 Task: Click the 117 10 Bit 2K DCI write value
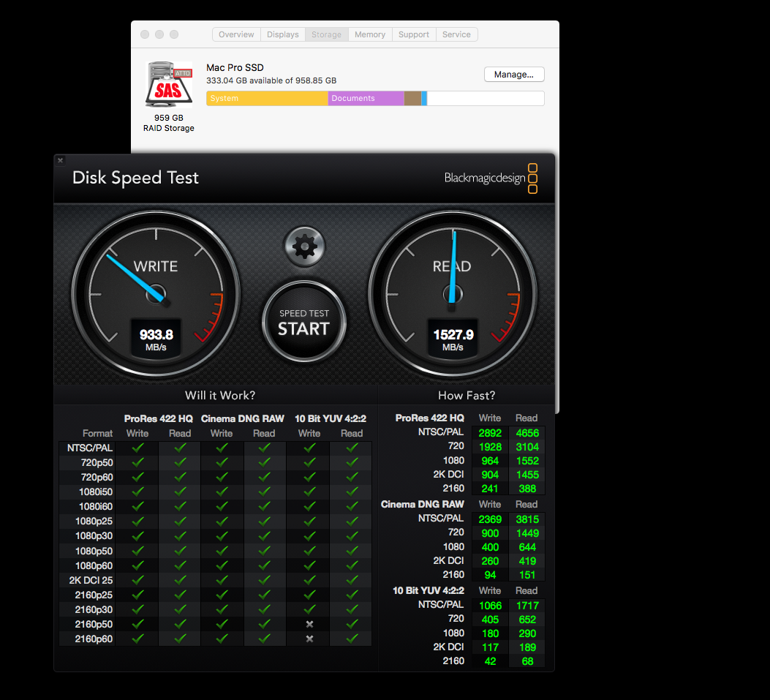(490, 647)
